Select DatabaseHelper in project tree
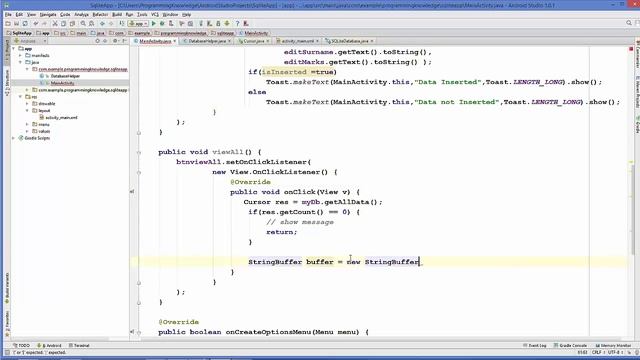This screenshot has width=640, height=360. [65, 76]
